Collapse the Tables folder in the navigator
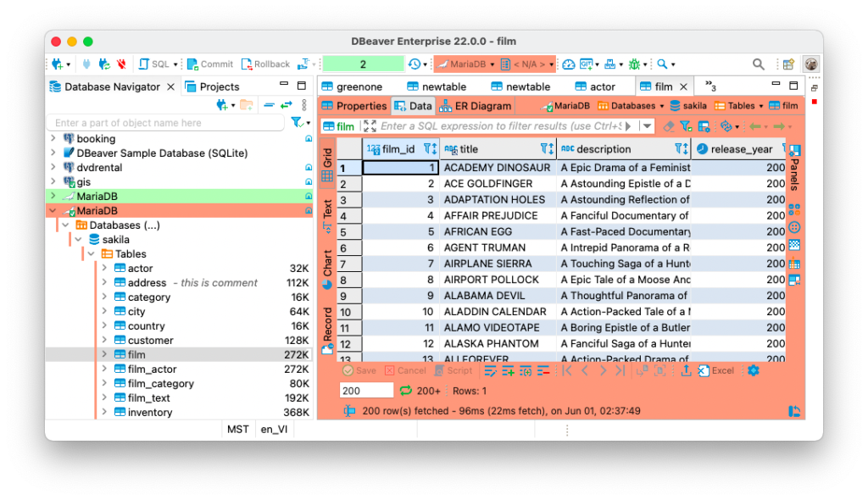The image size is (868, 500). pos(92,254)
